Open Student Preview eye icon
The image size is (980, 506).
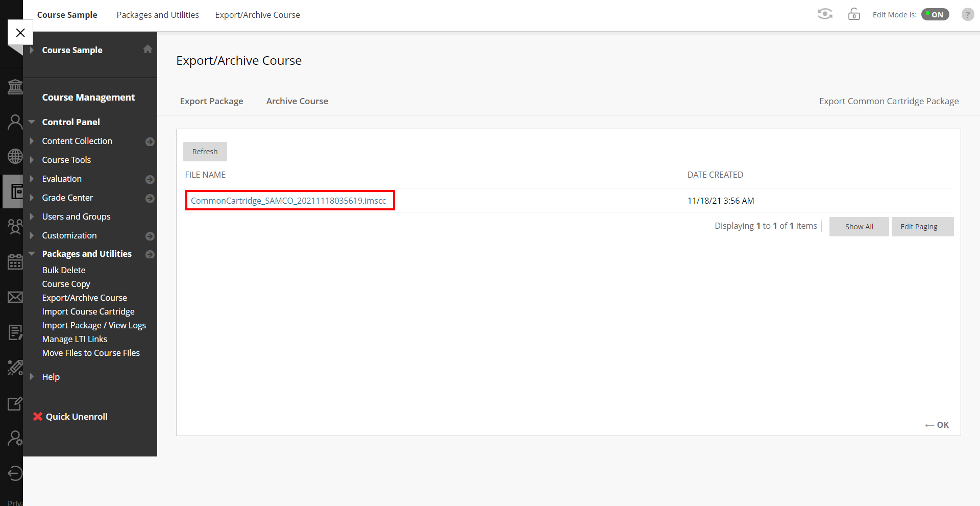825,14
